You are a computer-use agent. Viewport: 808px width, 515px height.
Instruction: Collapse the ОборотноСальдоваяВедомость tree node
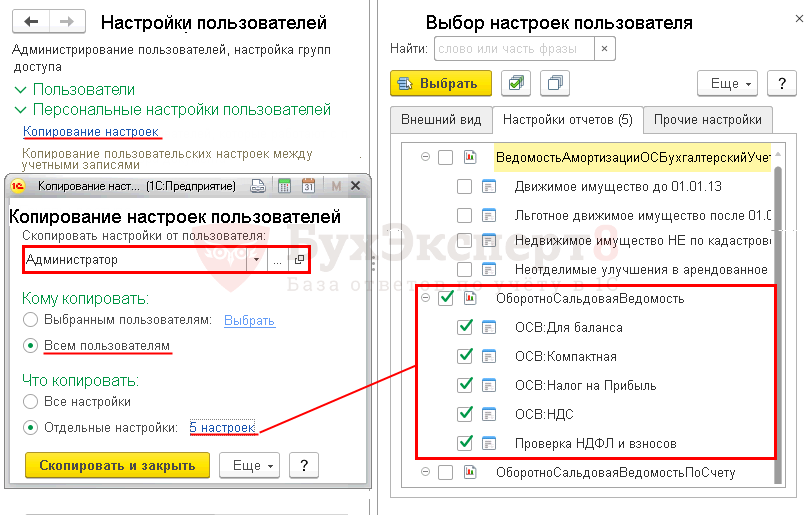click(x=425, y=298)
